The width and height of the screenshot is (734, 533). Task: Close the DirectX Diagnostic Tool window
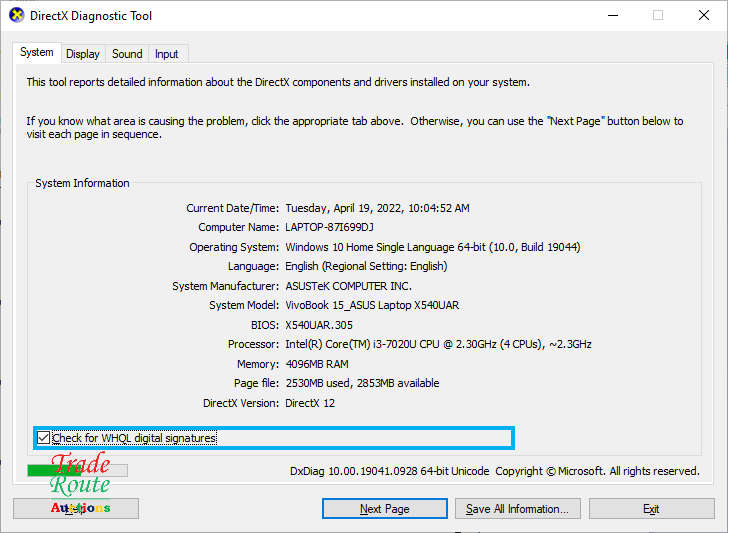[x=704, y=16]
